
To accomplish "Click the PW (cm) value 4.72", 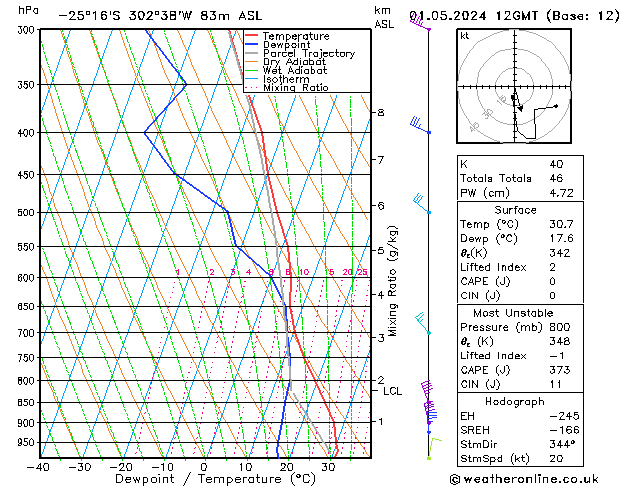I will [x=561, y=193].
